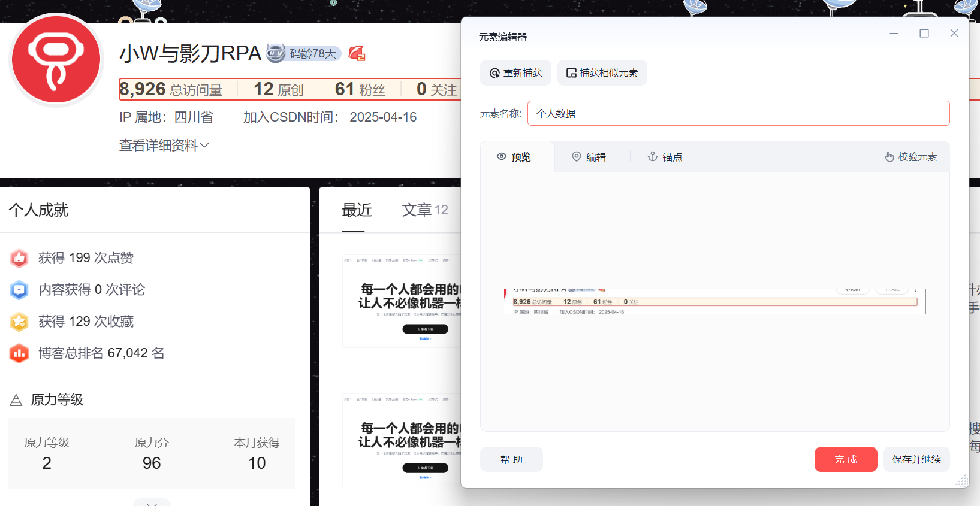Open the first article thumbnail
The height and width of the screenshot is (506, 980).
point(402,301)
